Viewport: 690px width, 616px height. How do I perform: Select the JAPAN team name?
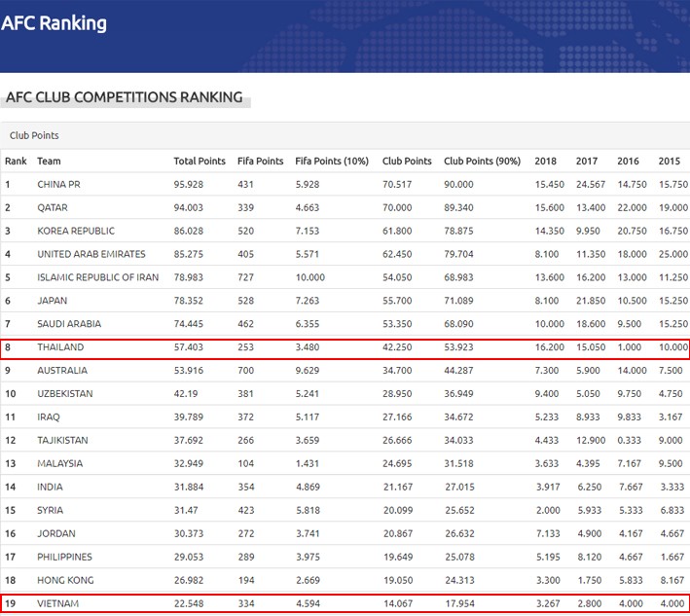coord(53,301)
